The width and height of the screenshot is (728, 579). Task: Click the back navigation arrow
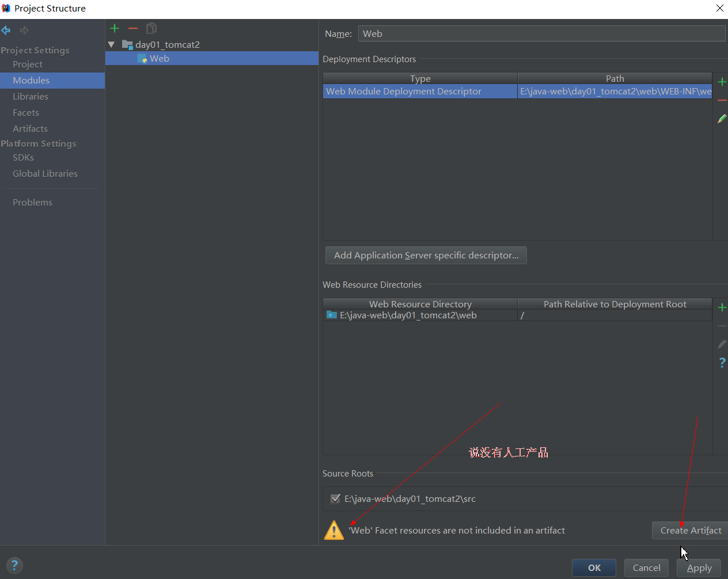(6, 31)
